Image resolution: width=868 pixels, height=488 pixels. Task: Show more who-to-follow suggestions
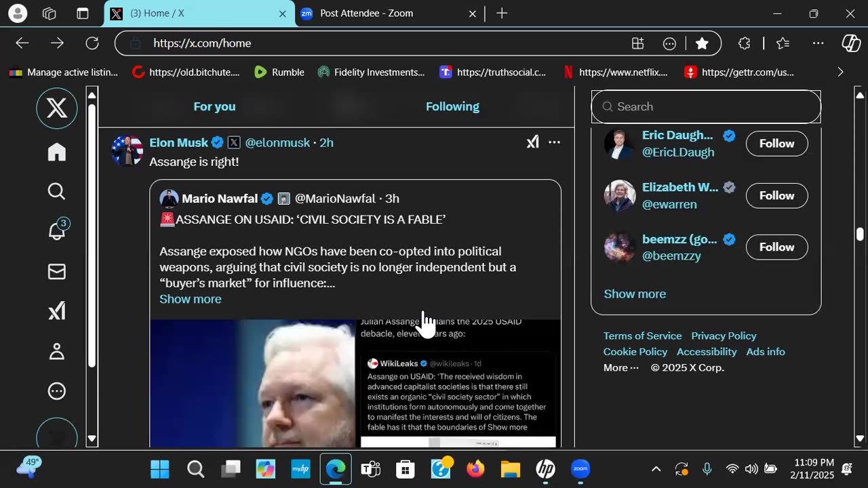click(x=635, y=294)
